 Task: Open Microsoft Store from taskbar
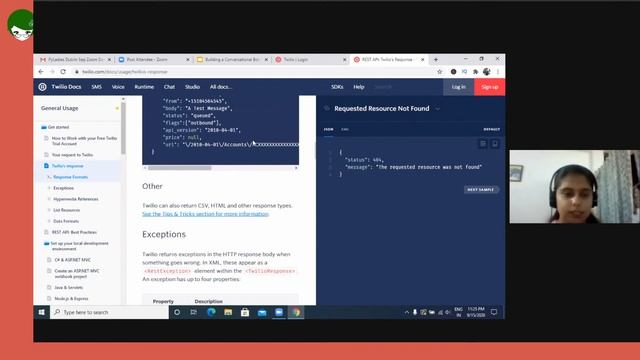click(x=245, y=312)
